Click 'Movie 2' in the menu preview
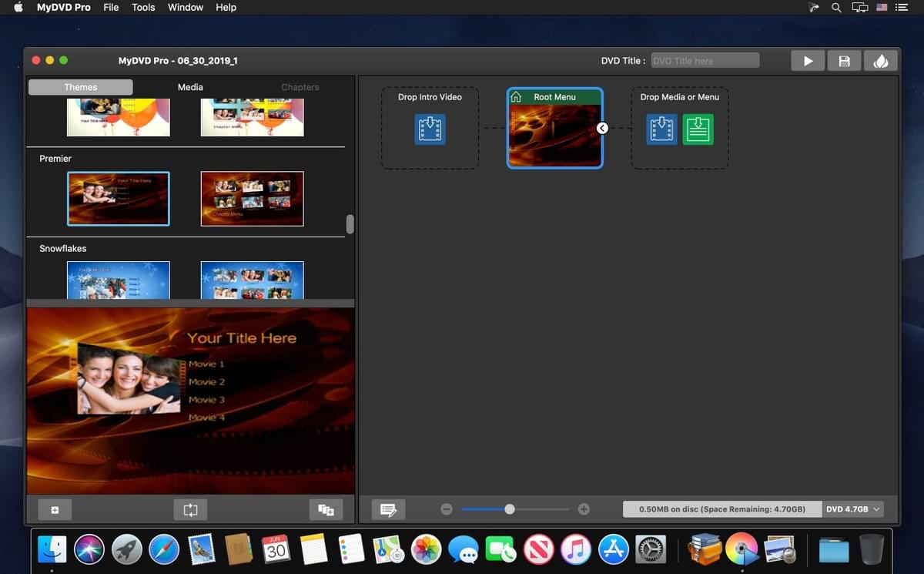 click(x=206, y=382)
